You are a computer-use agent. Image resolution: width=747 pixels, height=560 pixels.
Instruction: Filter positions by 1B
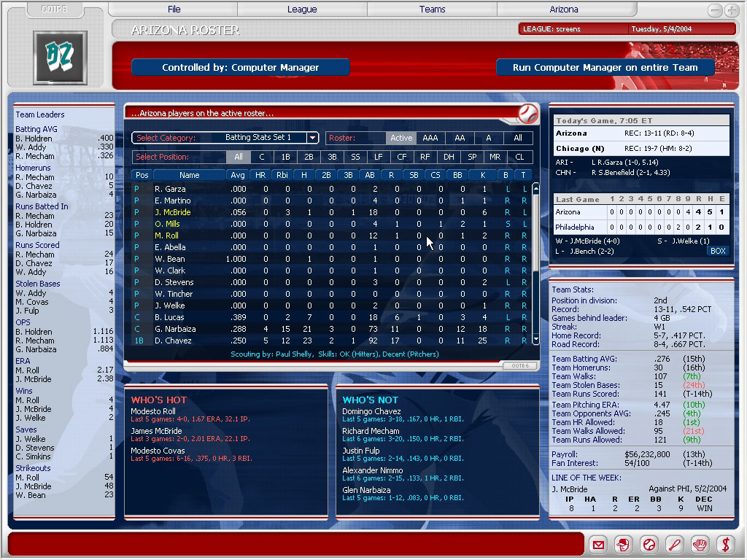(x=285, y=157)
